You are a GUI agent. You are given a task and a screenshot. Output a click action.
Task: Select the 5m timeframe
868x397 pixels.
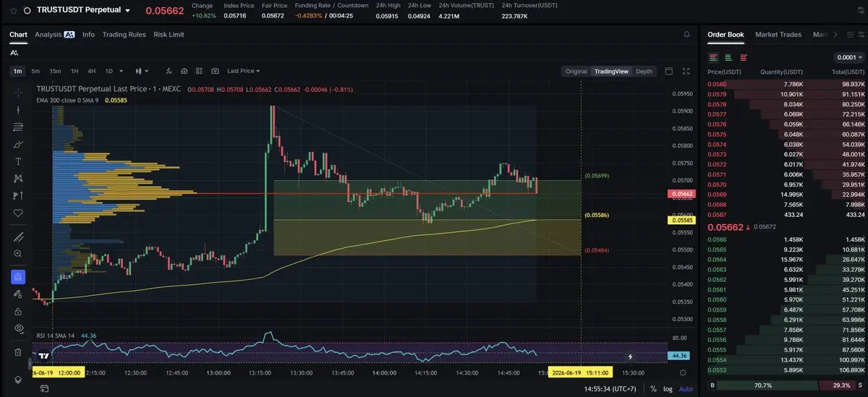point(36,71)
